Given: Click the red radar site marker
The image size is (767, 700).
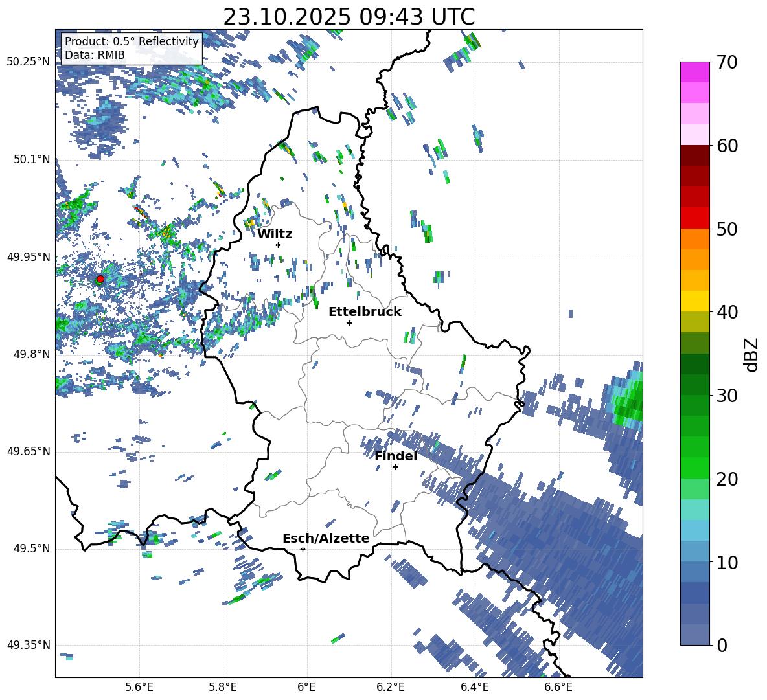Looking at the screenshot, I should click(100, 278).
